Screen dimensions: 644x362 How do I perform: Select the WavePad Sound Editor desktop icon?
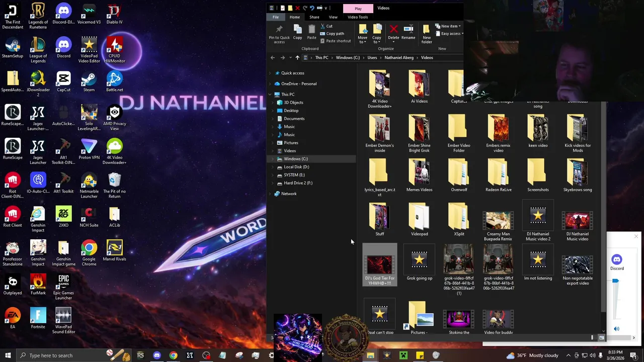pos(63,321)
